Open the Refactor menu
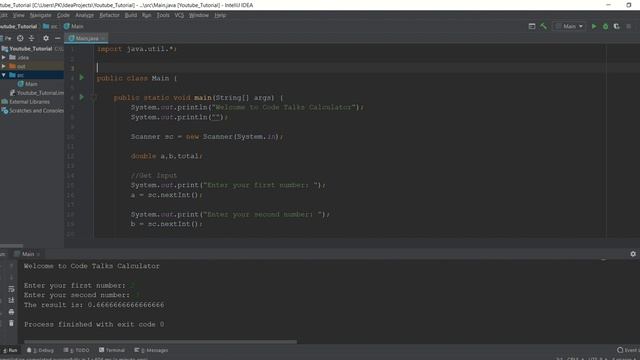The height and width of the screenshot is (360, 640). [x=109, y=15]
